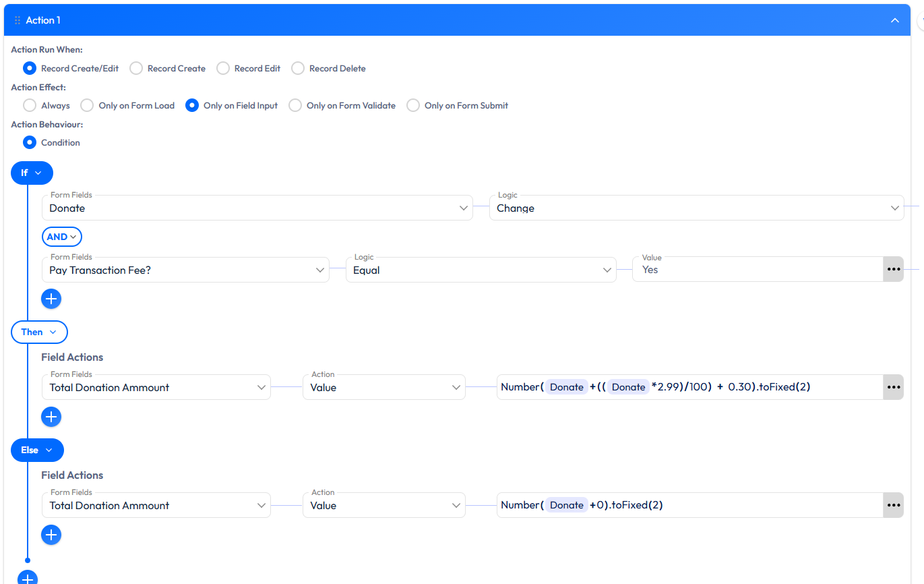924x584 pixels.
Task: Open the Then block dropdown
Action: coord(39,332)
